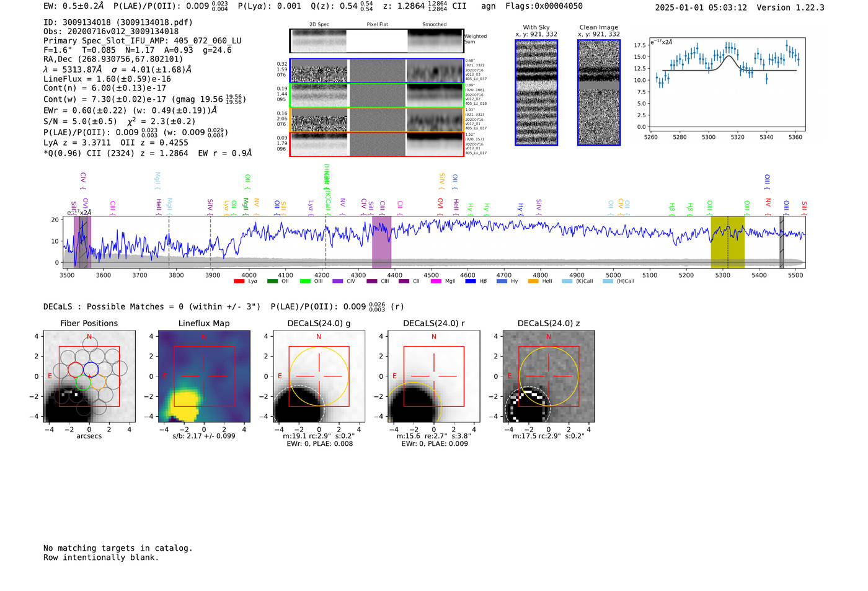Select the green-bordered fiber 2D spectrum row

point(376,96)
